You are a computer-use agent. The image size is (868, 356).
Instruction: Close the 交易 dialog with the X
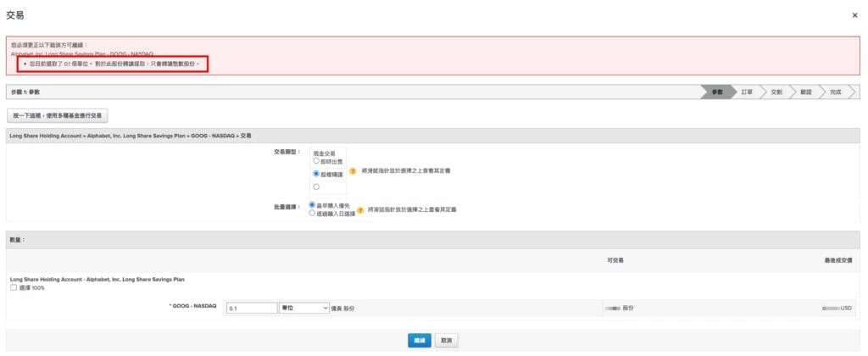point(854,15)
